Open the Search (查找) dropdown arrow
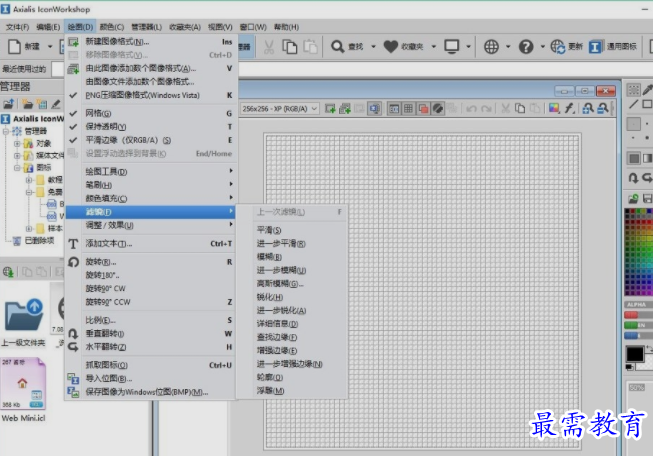 (373, 46)
